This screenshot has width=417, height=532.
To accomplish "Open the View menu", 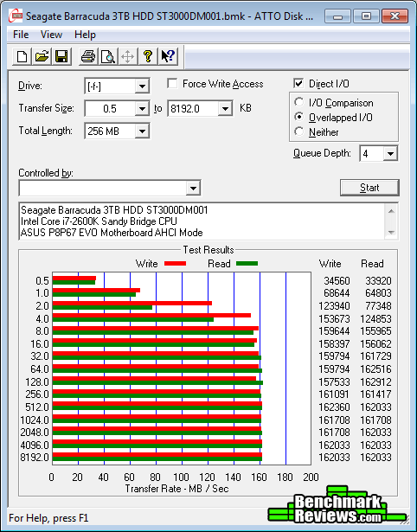I will (51, 35).
